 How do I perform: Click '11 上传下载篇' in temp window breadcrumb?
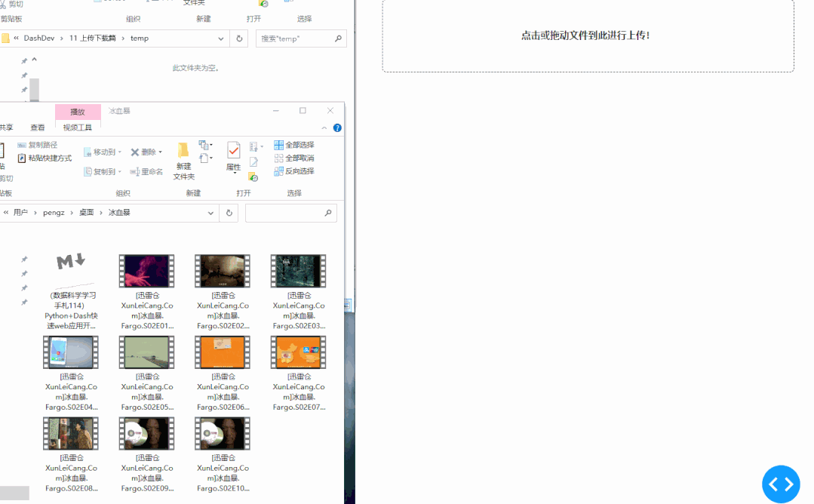(x=92, y=38)
